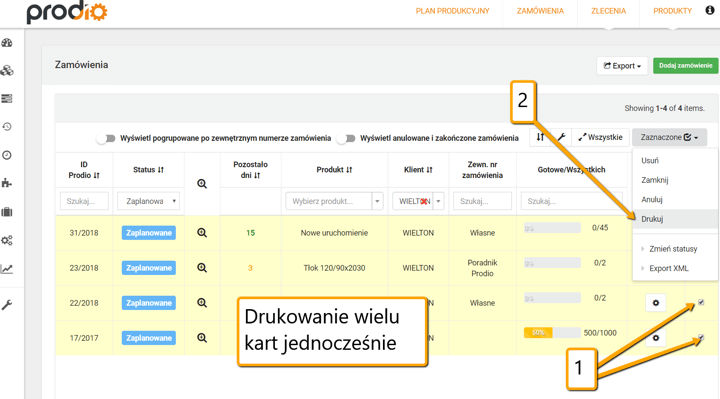Screen dimensions: 720x399
Task: Focus the Gotowe/Wszystkich search field
Action: click(572, 201)
